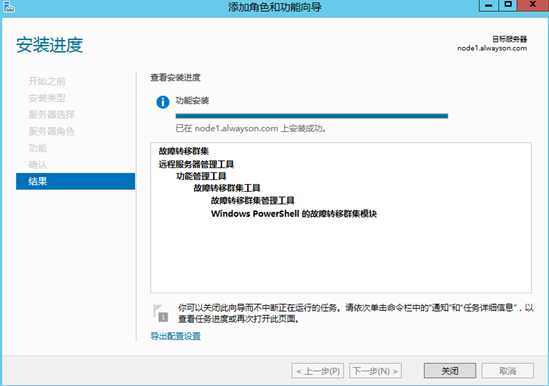
Task: Click the node1.alwayson.com target server name
Action: click(492, 48)
